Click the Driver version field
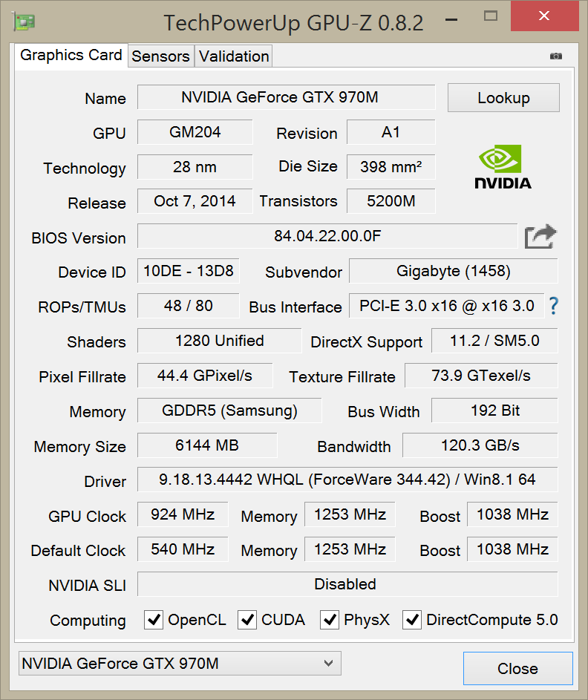Screen dimensions: 588x700 coord(347,480)
